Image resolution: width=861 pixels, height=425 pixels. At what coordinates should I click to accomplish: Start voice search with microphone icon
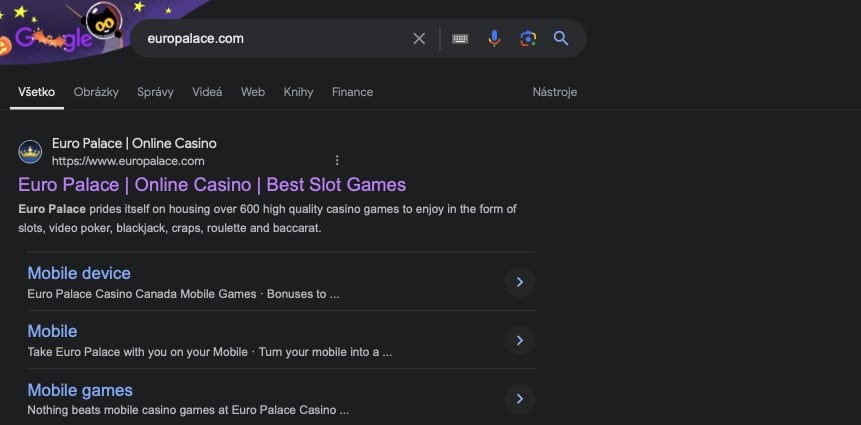[494, 38]
